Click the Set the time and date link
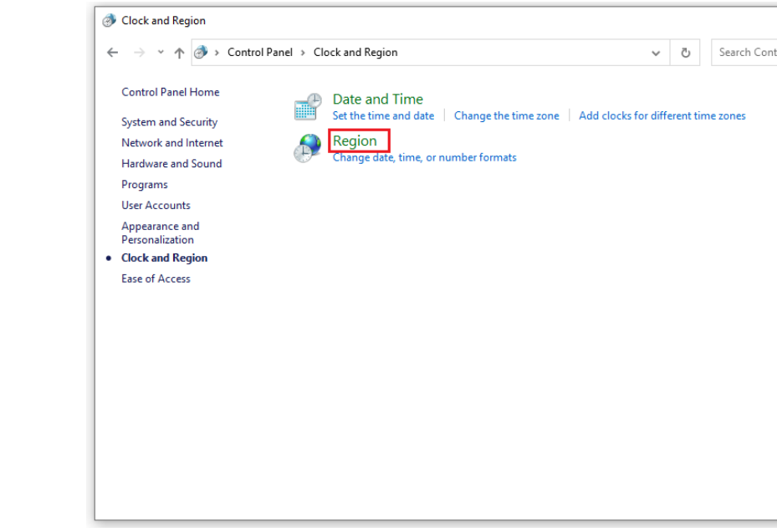Screen dimensions: 777x532 pyautogui.click(x=383, y=116)
